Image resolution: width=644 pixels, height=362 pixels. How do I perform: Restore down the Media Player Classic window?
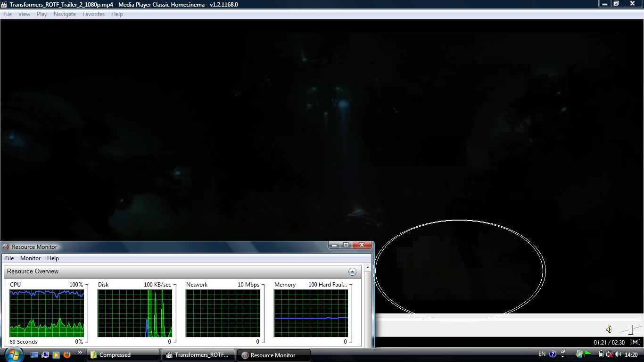pos(616,4)
